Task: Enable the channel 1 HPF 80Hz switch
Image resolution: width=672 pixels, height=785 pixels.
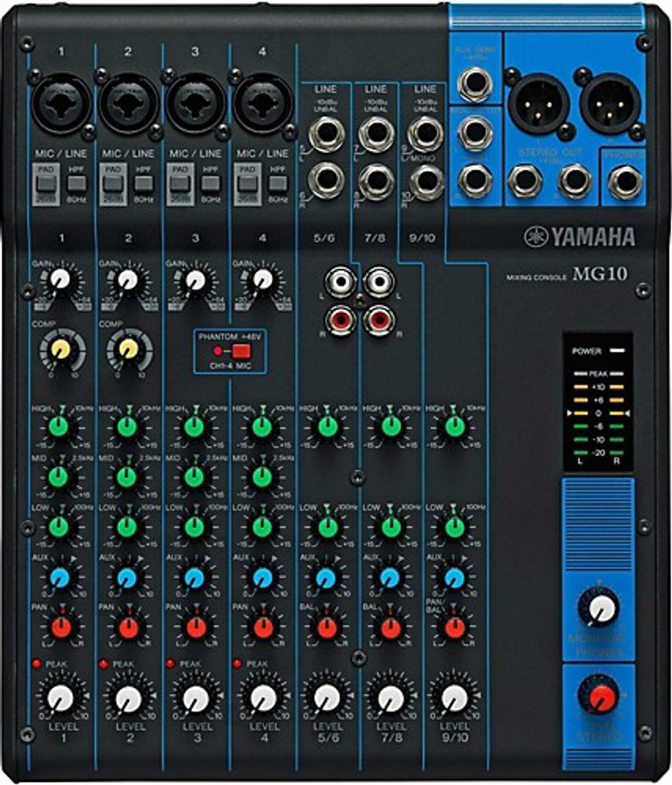Action: pos(77,183)
